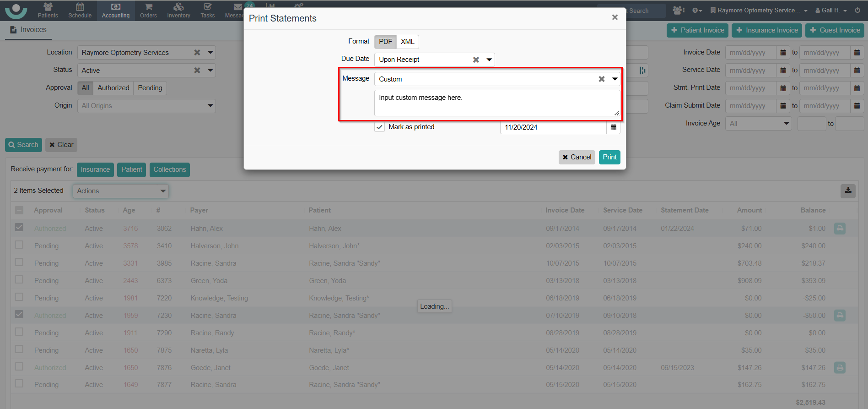This screenshot has width=868, height=409.
Task: Uncheck the Mark as printed checkbox
Action: pyautogui.click(x=379, y=127)
